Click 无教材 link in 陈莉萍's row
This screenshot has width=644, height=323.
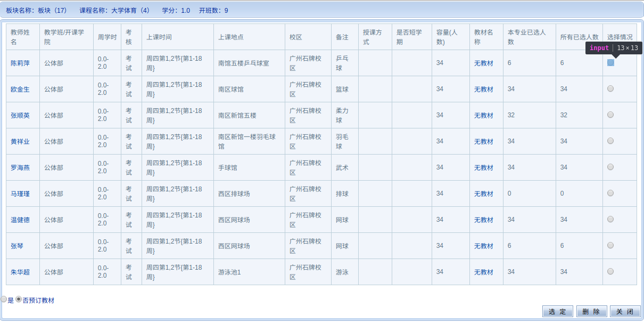[x=484, y=63]
